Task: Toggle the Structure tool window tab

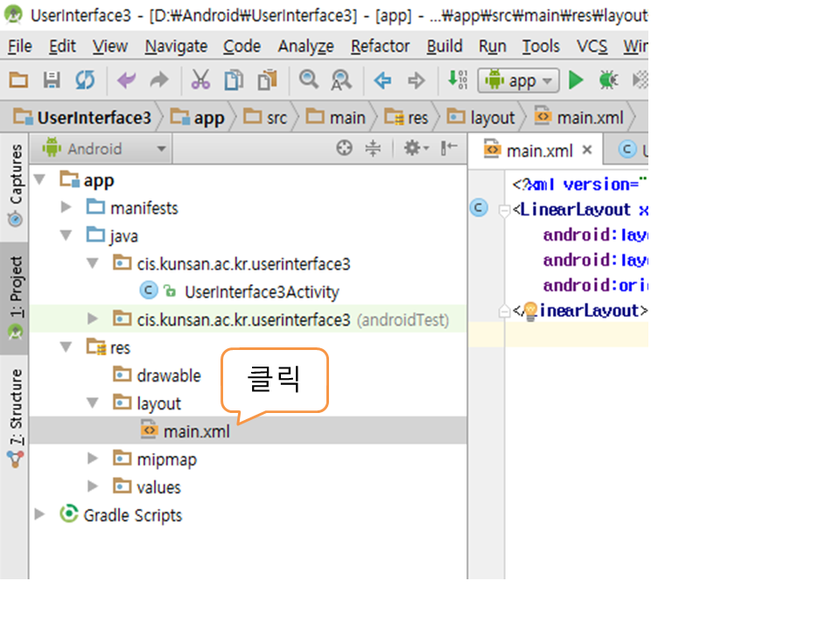Action: (15, 409)
